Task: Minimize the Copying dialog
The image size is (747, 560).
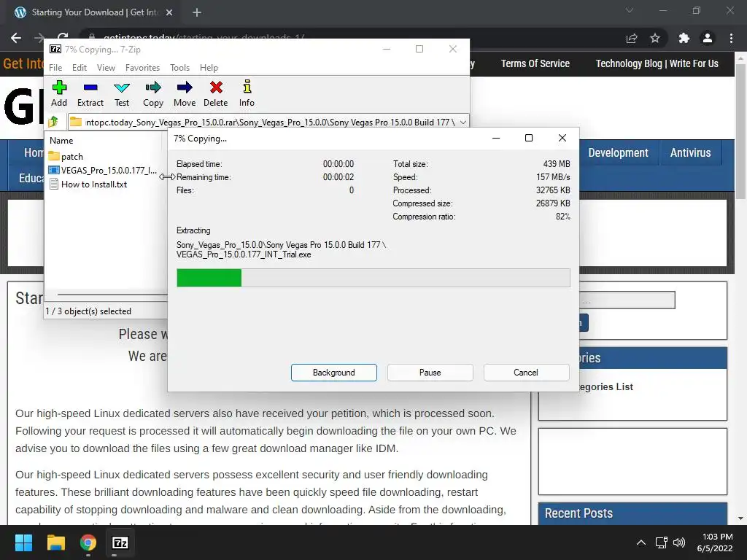Action: pos(496,138)
